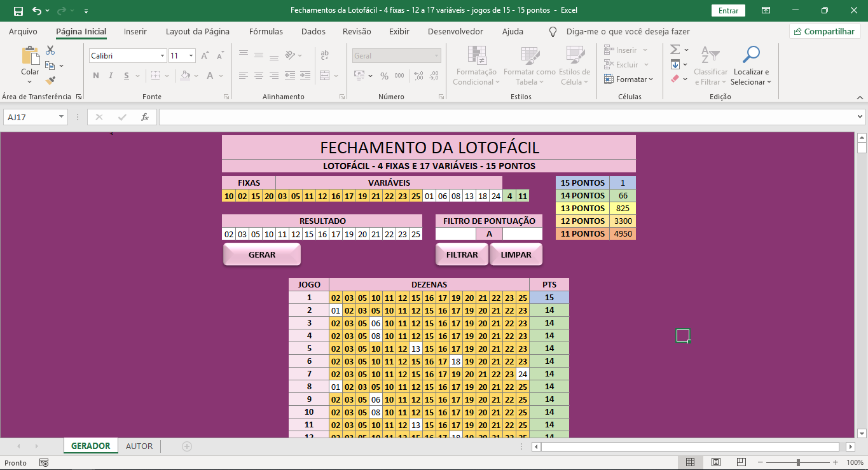Screen dimensions: 868x470
Task: Open the font size 11 dropdown
Action: coord(191,56)
